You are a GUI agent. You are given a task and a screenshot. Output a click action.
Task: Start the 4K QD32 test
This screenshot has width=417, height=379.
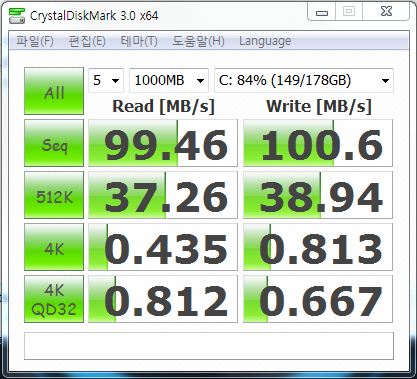(54, 299)
